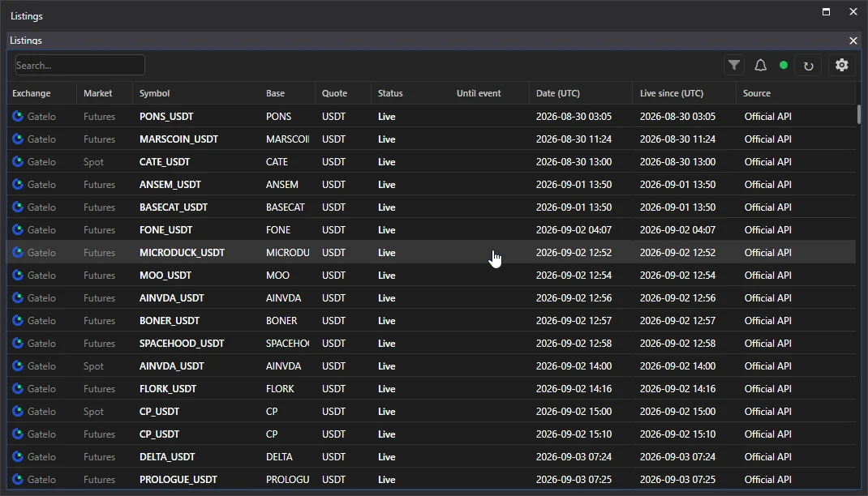Refresh the listings with the reload icon

pyautogui.click(x=808, y=66)
